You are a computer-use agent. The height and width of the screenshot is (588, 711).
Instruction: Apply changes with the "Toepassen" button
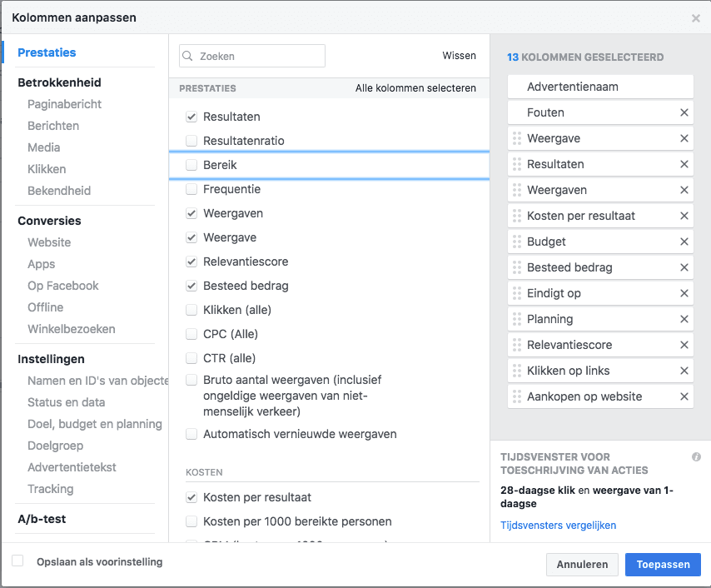click(x=663, y=565)
